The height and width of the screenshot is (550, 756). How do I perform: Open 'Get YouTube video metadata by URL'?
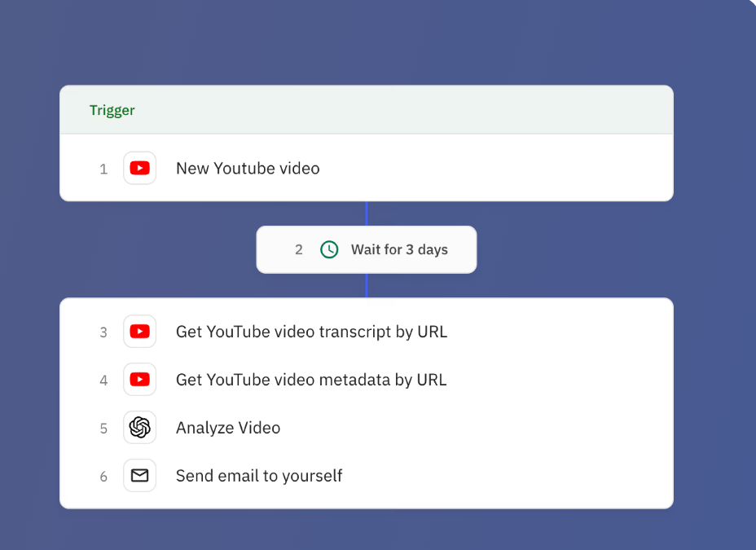pos(311,380)
